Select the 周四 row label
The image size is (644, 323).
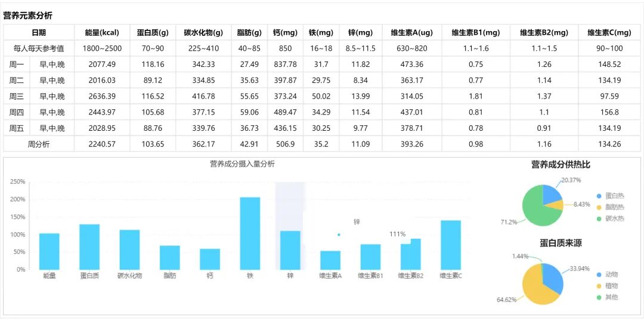pos(17,112)
